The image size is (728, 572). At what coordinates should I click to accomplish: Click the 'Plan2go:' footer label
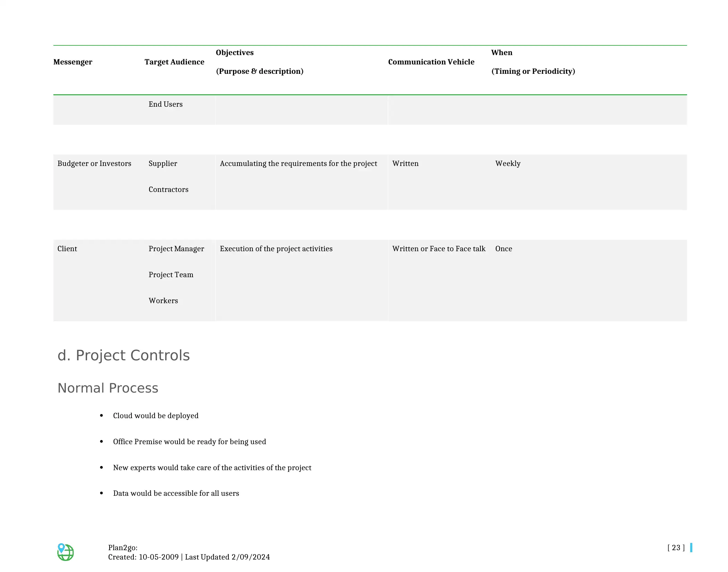tap(123, 548)
